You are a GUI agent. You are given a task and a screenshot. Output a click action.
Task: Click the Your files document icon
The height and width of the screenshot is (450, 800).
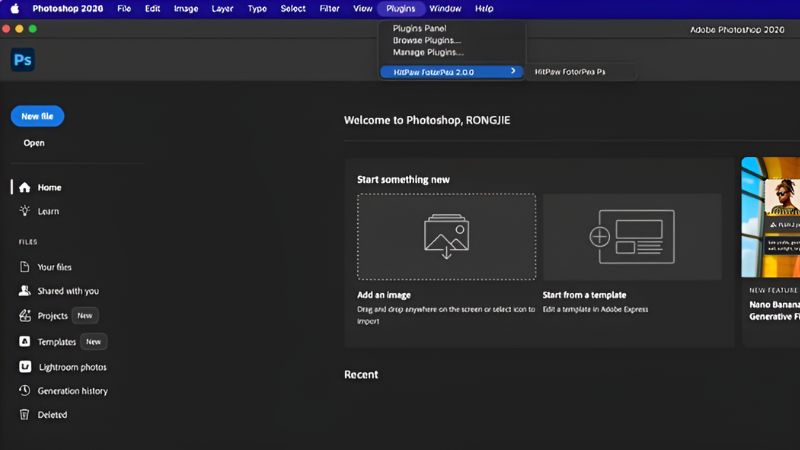24,267
